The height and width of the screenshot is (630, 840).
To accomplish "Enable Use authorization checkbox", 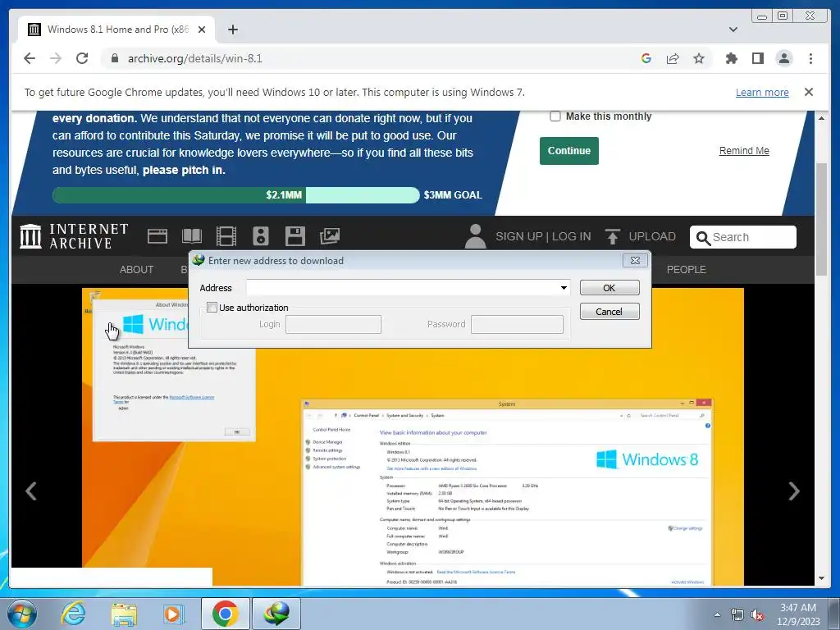I will tap(212, 308).
